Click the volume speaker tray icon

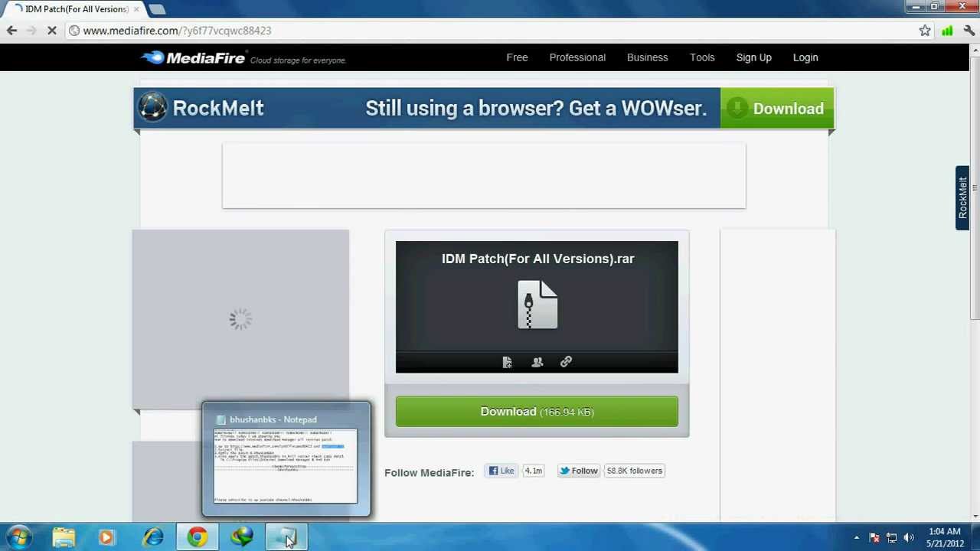(909, 537)
